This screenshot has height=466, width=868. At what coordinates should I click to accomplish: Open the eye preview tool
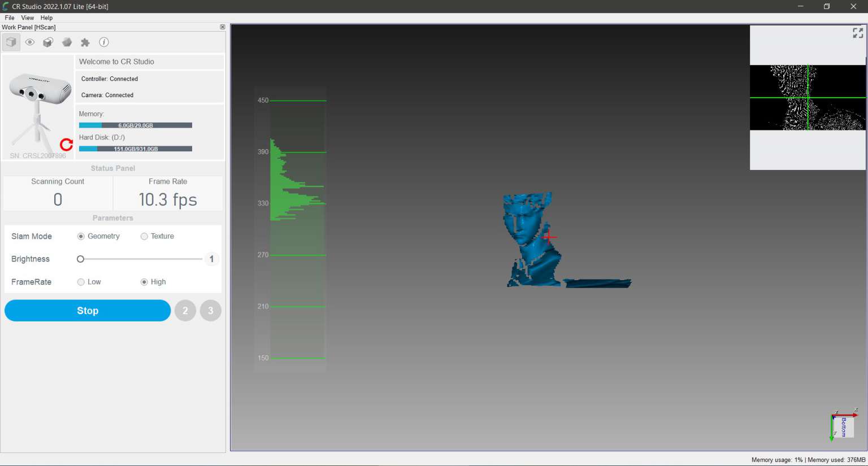[x=29, y=42]
